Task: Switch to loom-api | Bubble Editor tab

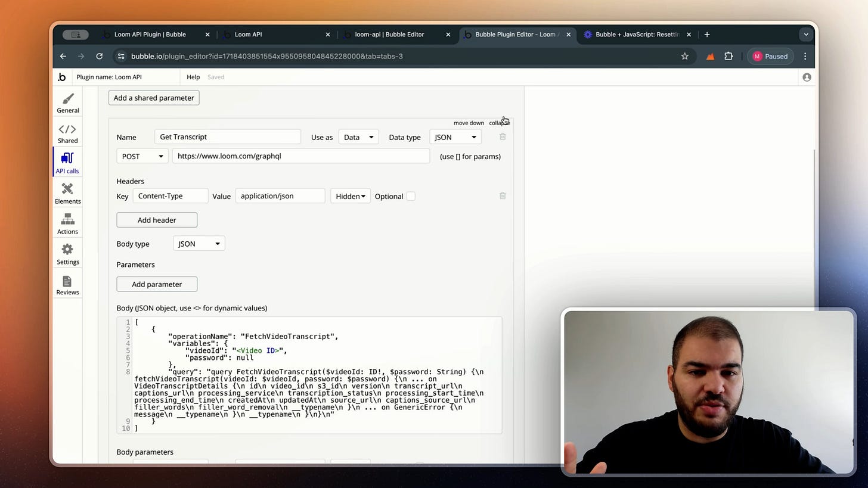Action: pyautogui.click(x=389, y=35)
